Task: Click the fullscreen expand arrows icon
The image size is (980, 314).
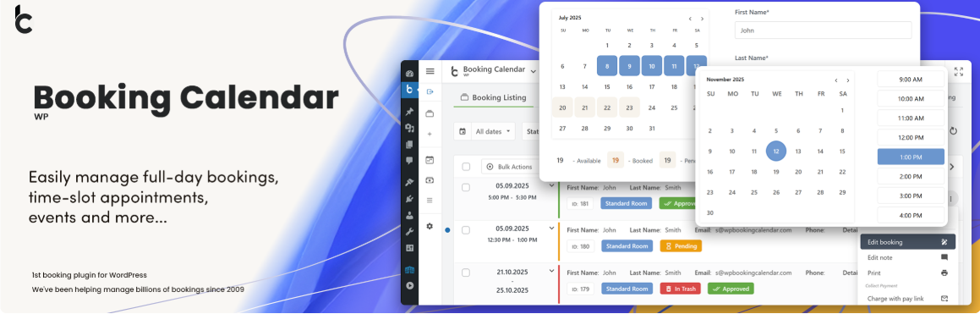Action: tap(960, 72)
